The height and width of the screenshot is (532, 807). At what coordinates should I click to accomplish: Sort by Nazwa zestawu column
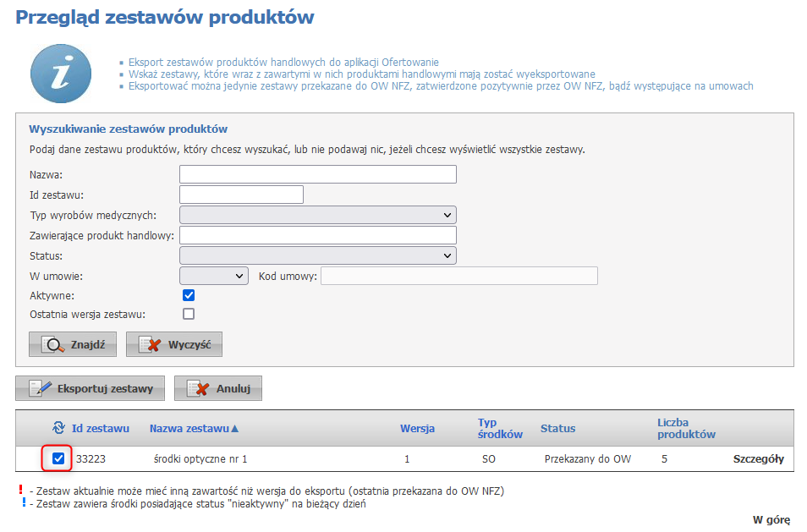pyautogui.click(x=194, y=428)
